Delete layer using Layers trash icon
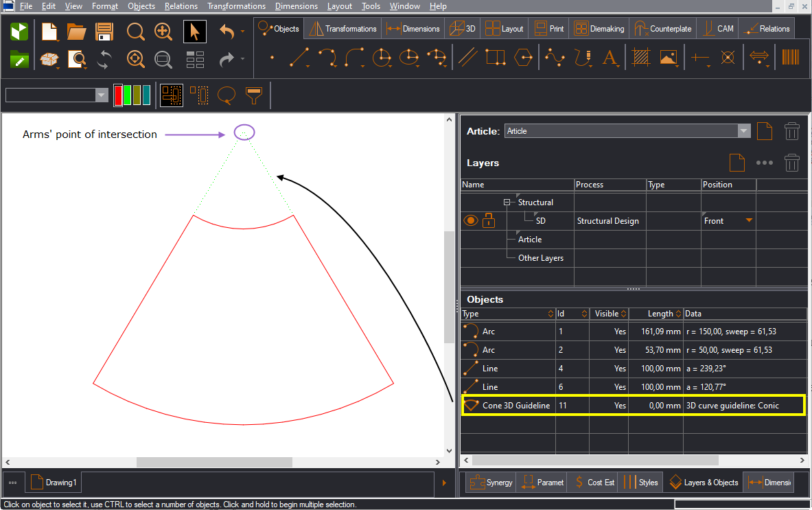This screenshot has width=812, height=510. (x=791, y=163)
